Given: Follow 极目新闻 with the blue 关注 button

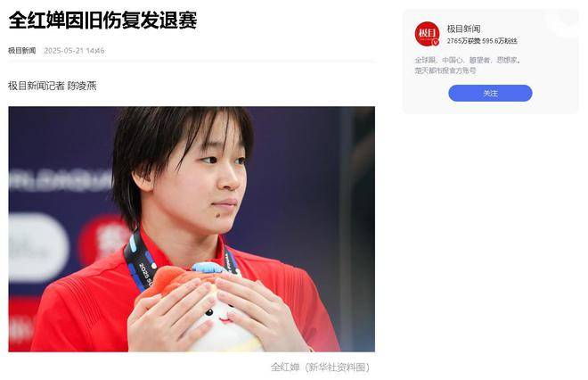Looking at the screenshot, I should point(490,93).
